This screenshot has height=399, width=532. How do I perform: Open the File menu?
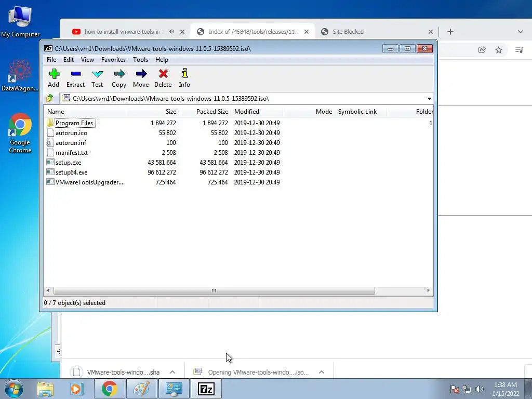(51, 60)
